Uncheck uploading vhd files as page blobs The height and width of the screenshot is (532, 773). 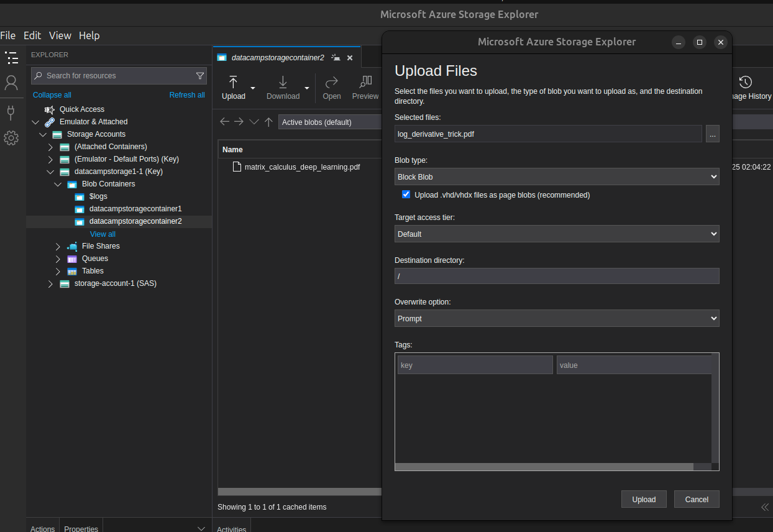click(406, 194)
